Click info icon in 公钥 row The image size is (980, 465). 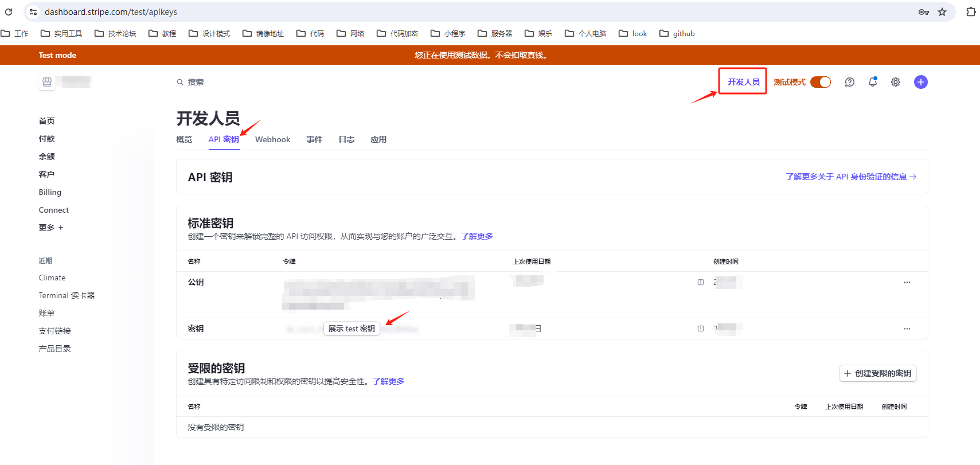701,282
